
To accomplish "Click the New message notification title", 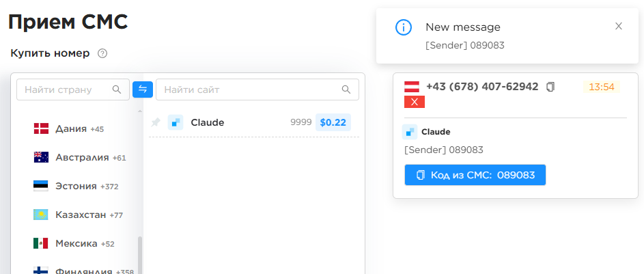I will (x=463, y=27).
